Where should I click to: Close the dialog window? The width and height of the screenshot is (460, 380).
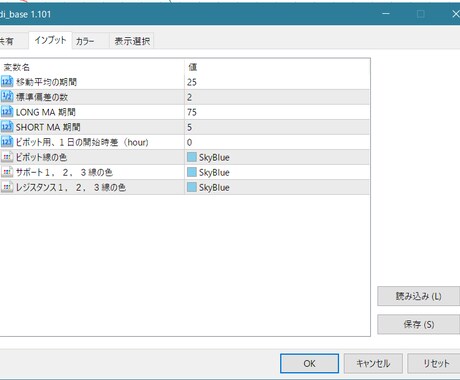(455, 14)
